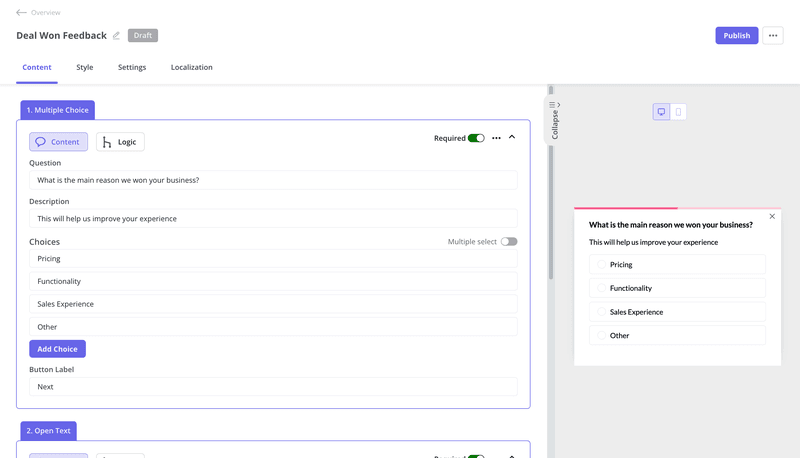Viewport: 800px width, 458px height.
Task: Open the Settings tab
Action: [x=132, y=67]
